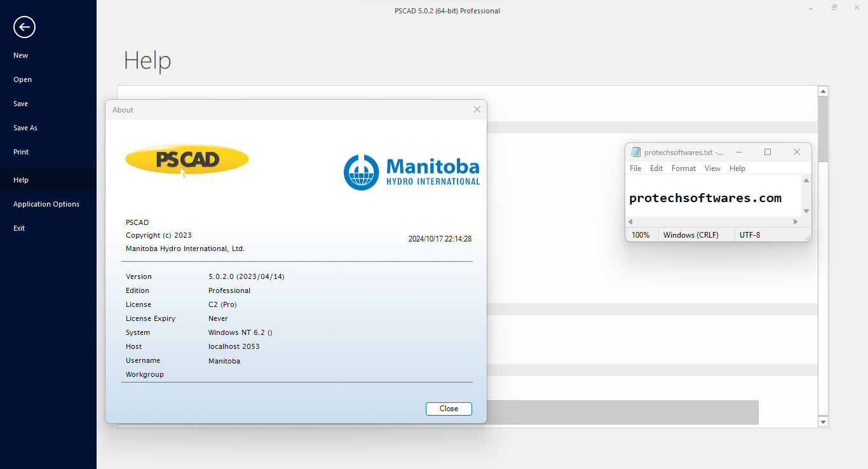Click the Help page heading
Screen dimensions: 868x469
147,60
